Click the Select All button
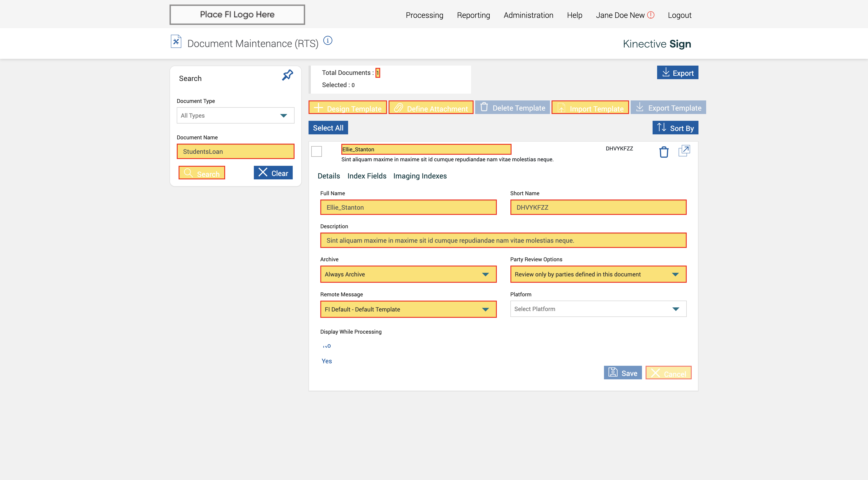The height and width of the screenshot is (480, 868). (x=328, y=128)
